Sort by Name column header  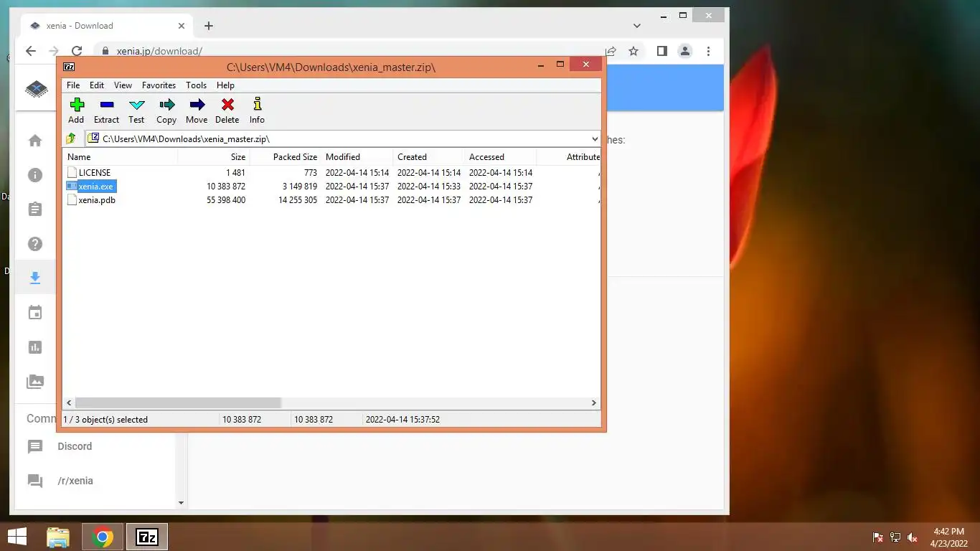[x=120, y=156]
